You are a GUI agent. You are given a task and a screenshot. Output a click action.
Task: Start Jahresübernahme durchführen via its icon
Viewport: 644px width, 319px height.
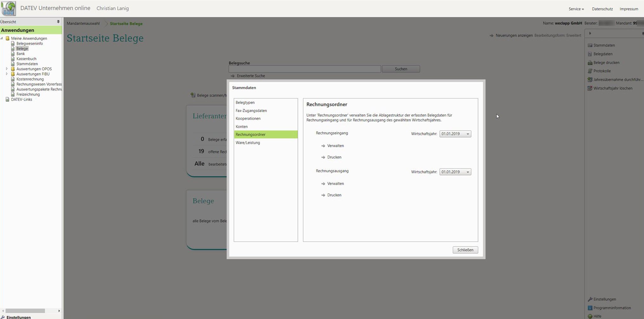coord(589,79)
